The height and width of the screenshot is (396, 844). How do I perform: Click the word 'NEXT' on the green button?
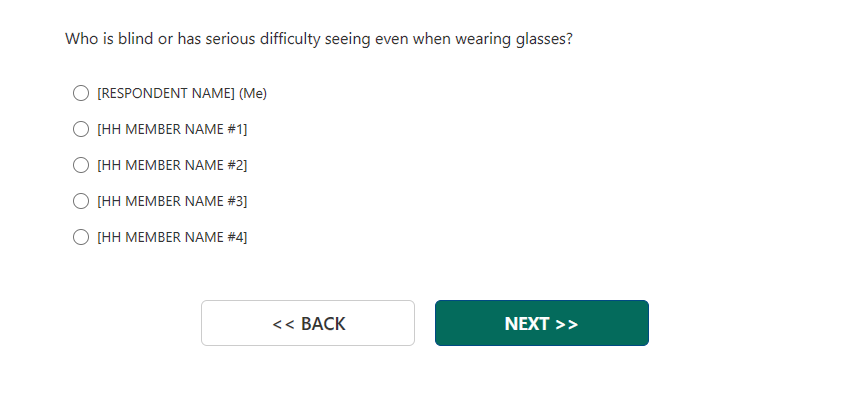point(526,324)
